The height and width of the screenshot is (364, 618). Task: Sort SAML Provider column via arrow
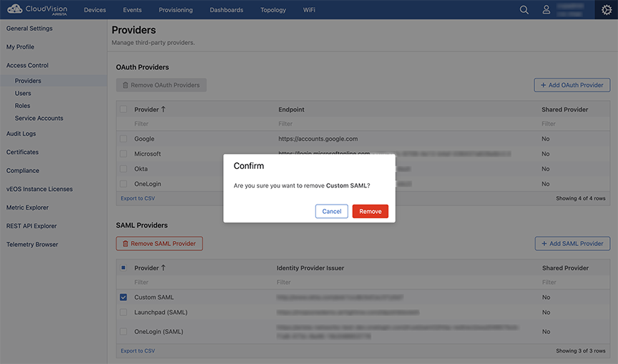[x=163, y=268]
